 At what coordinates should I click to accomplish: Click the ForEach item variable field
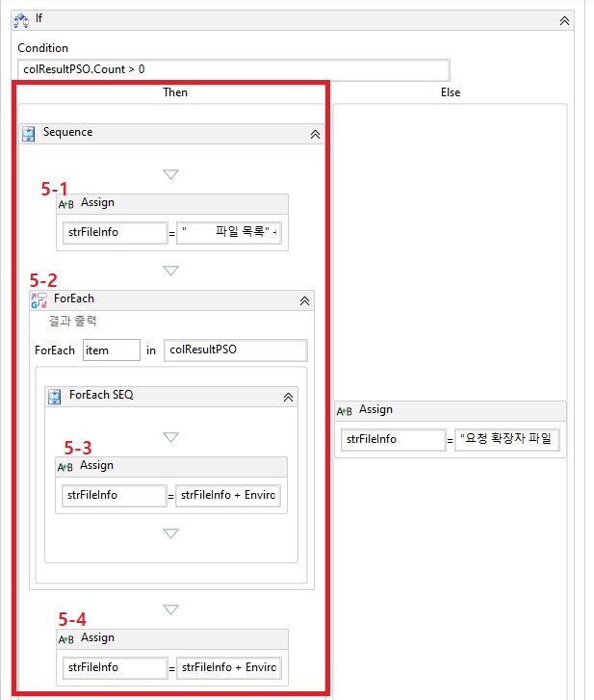[111, 350]
